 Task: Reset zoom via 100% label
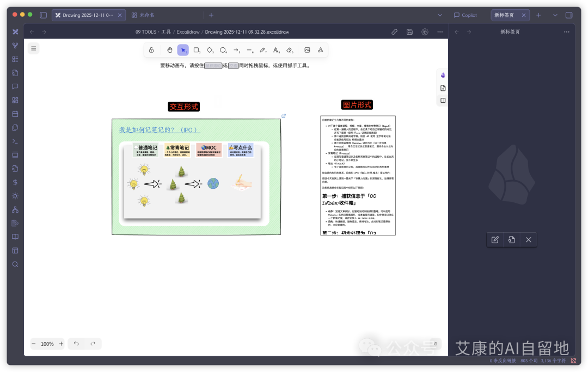47,344
